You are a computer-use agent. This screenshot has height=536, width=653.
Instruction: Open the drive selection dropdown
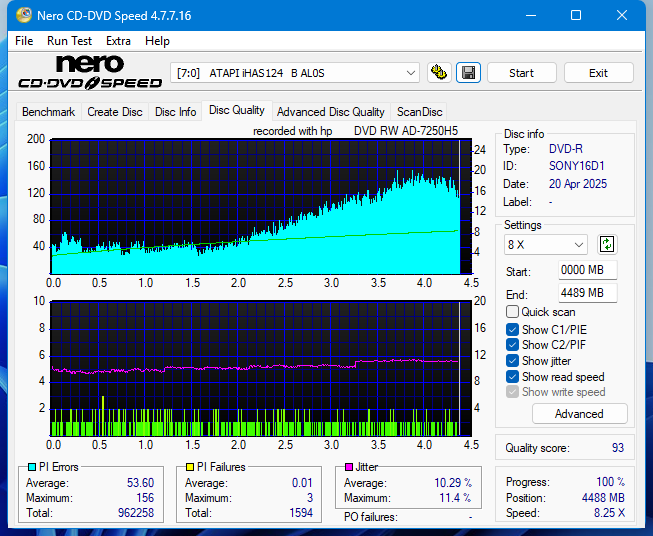point(295,73)
